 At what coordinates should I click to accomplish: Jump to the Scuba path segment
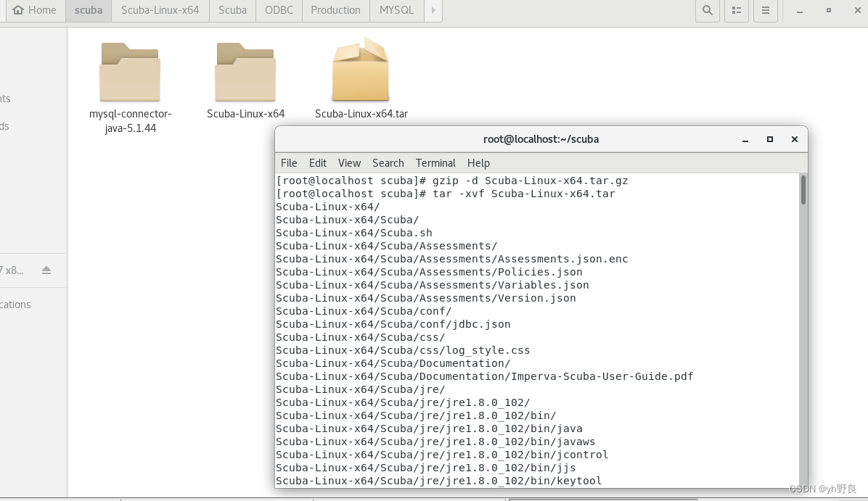point(232,10)
